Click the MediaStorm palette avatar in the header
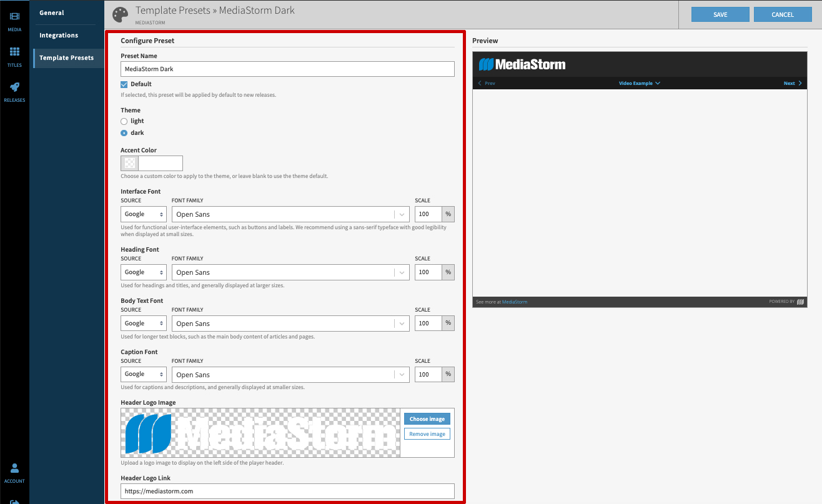Image resolution: width=822 pixels, height=504 pixels. point(120,14)
